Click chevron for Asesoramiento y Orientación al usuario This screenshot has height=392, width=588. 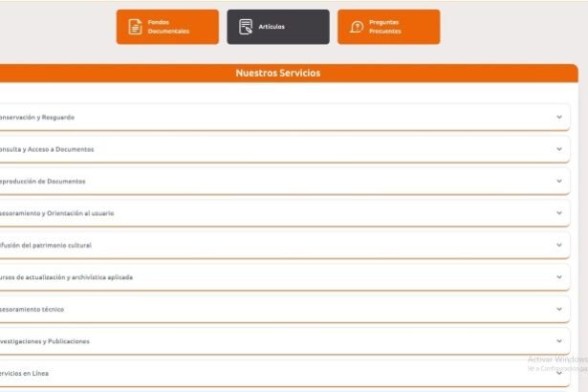coord(559,213)
